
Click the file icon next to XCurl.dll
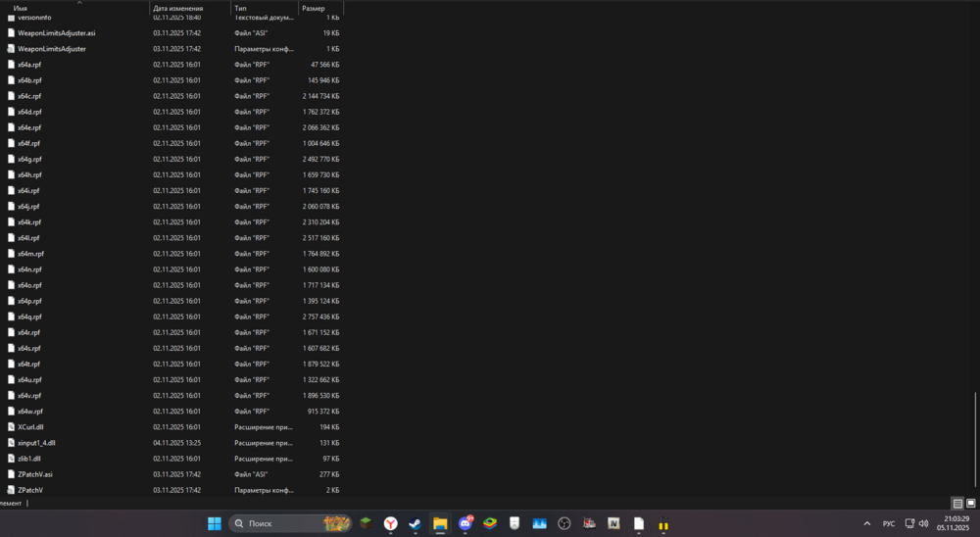coord(11,427)
